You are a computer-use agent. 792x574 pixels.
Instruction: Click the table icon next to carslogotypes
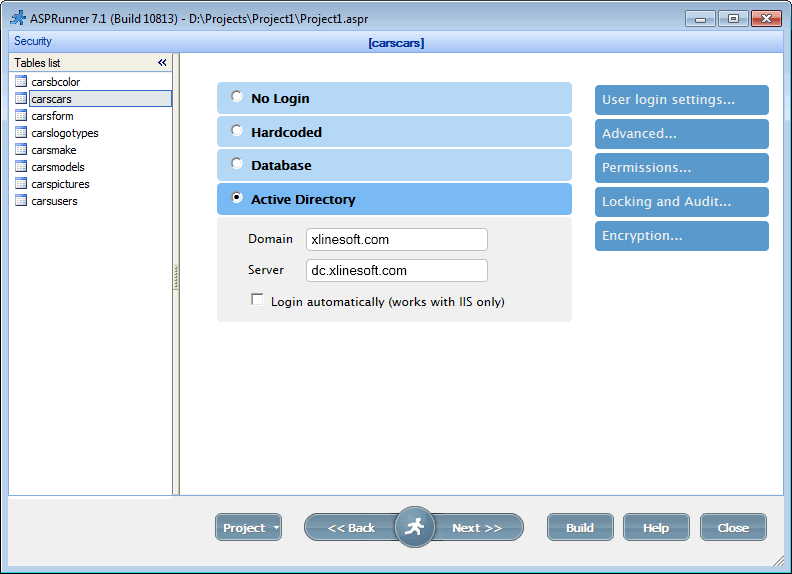coord(21,133)
